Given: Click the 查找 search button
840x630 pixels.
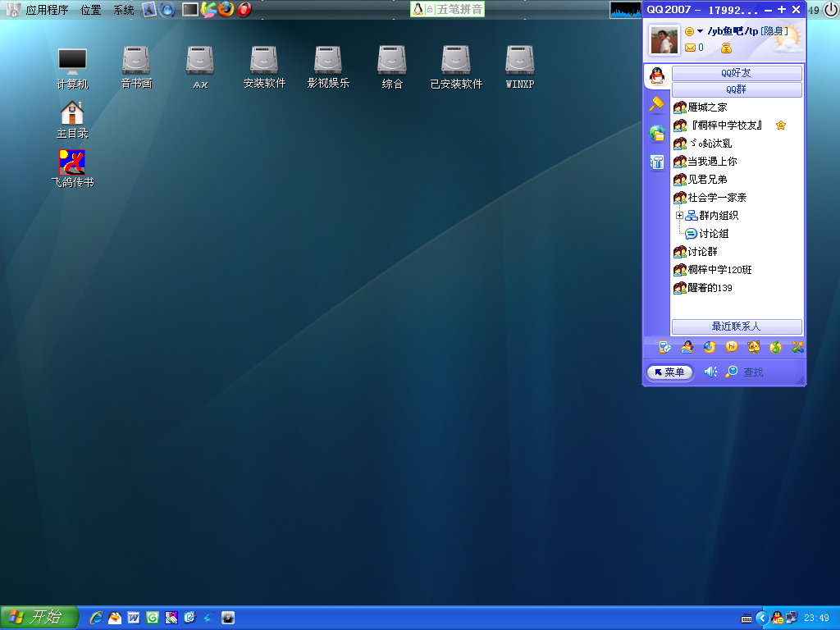Looking at the screenshot, I should coord(745,372).
